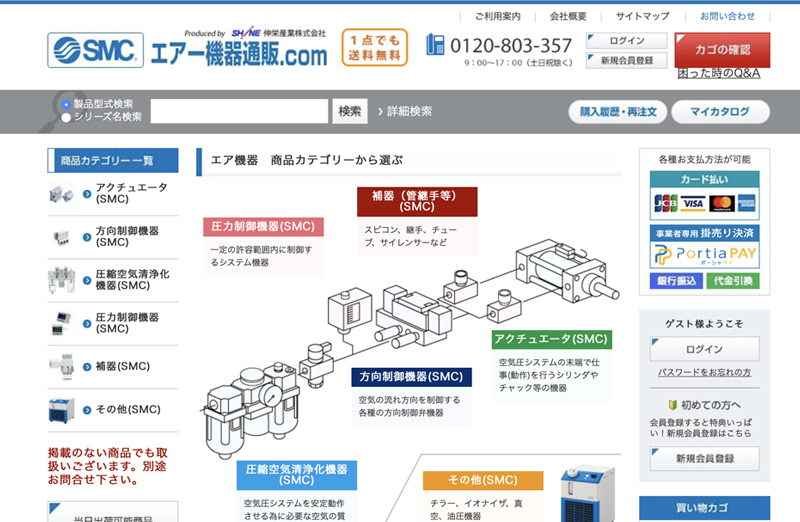Click the product search text field

point(239,111)
